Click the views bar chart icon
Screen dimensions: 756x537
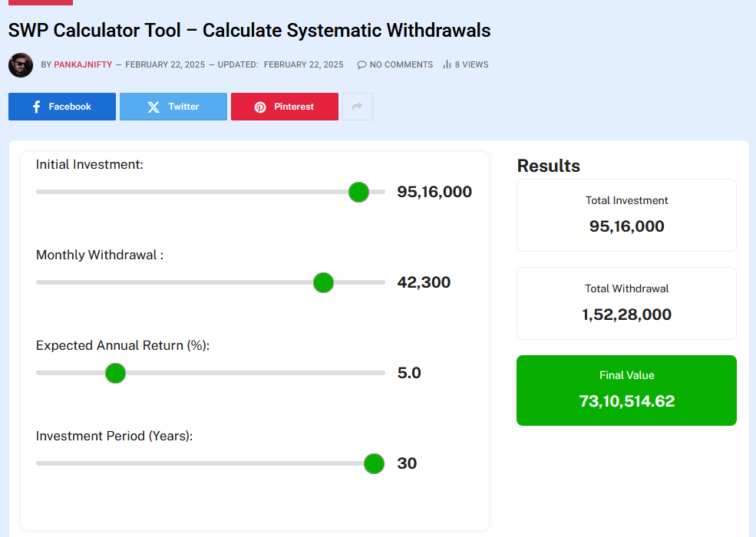tap(447, 65)
